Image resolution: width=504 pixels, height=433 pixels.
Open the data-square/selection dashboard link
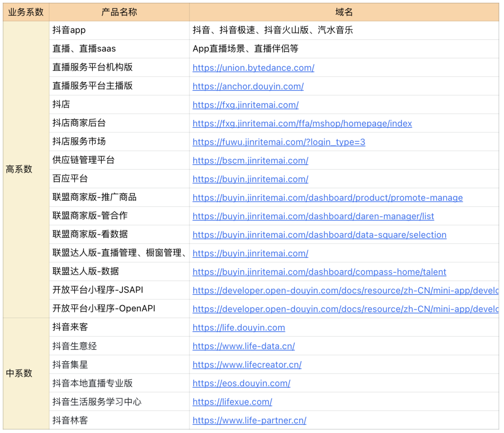(319, 235)
